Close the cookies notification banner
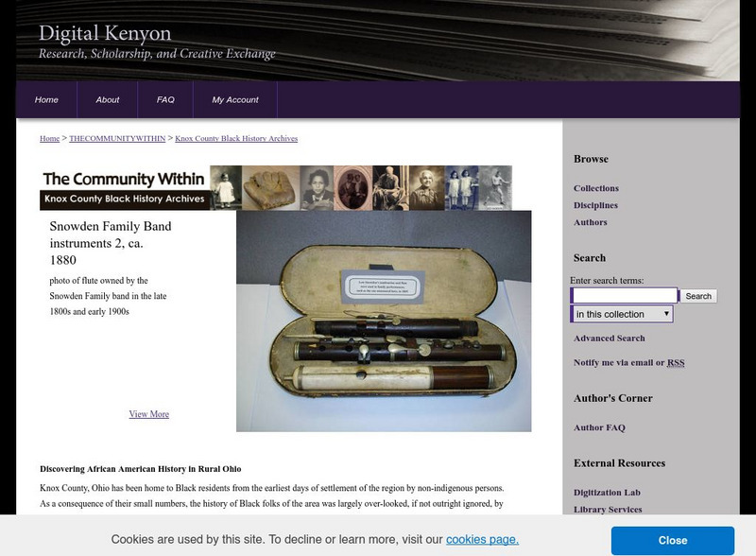This screenshot has height=556, width=756. pyautogui.click(x=673, y=541)
